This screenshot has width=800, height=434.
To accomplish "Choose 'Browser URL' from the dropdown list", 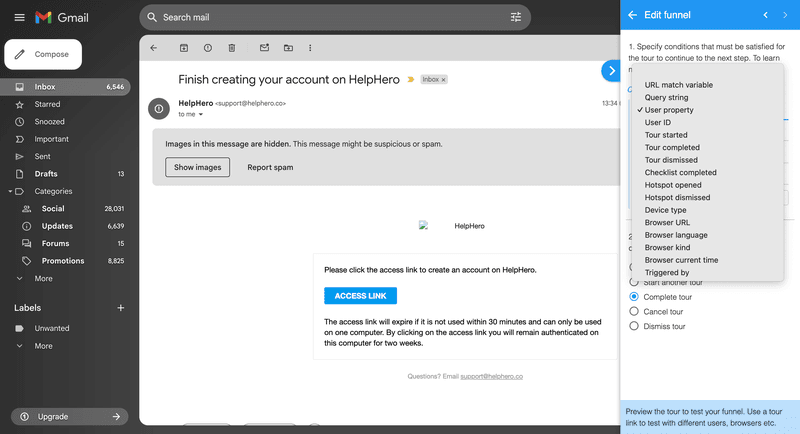I will 667,222.
